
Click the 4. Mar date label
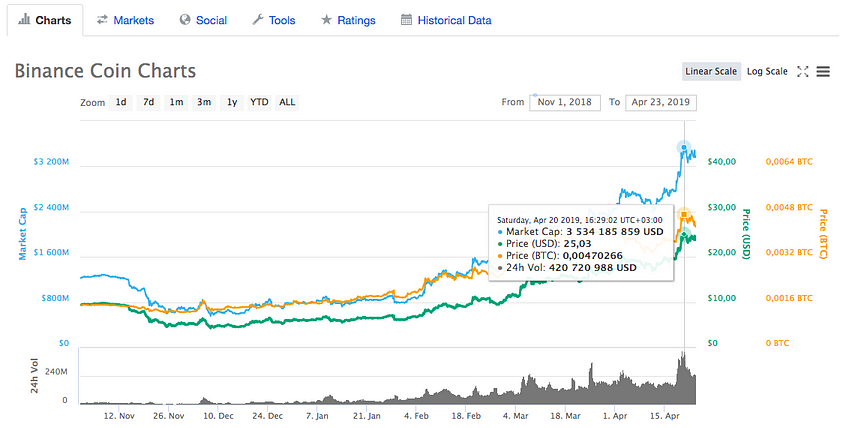515,416
